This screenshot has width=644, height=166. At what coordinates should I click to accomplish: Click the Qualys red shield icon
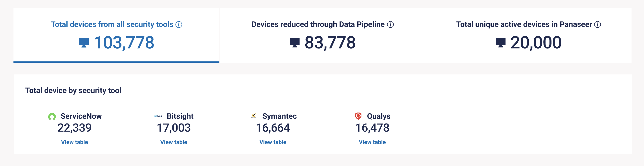click(358, 116)
